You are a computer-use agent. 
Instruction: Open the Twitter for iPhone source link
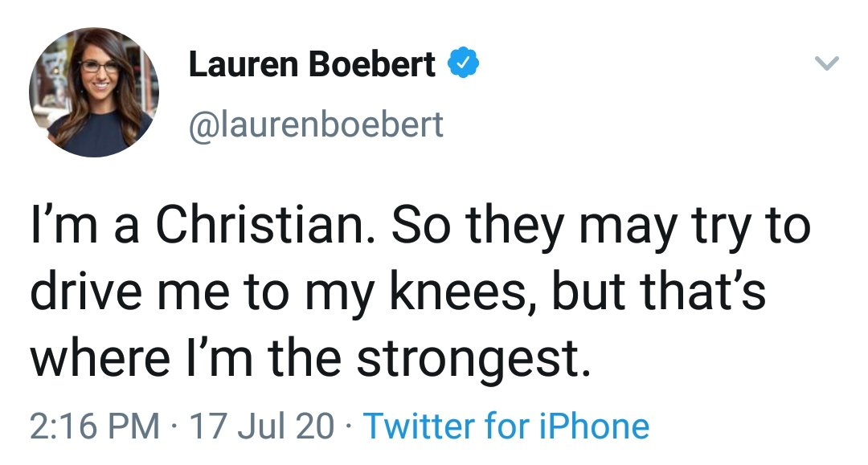tap(506, 425)
